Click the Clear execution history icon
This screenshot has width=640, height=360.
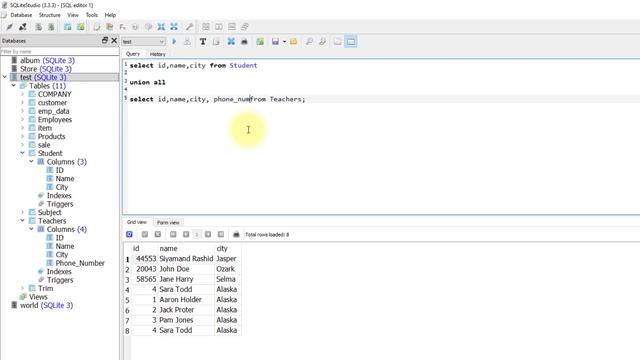click(x=216, y=42)
